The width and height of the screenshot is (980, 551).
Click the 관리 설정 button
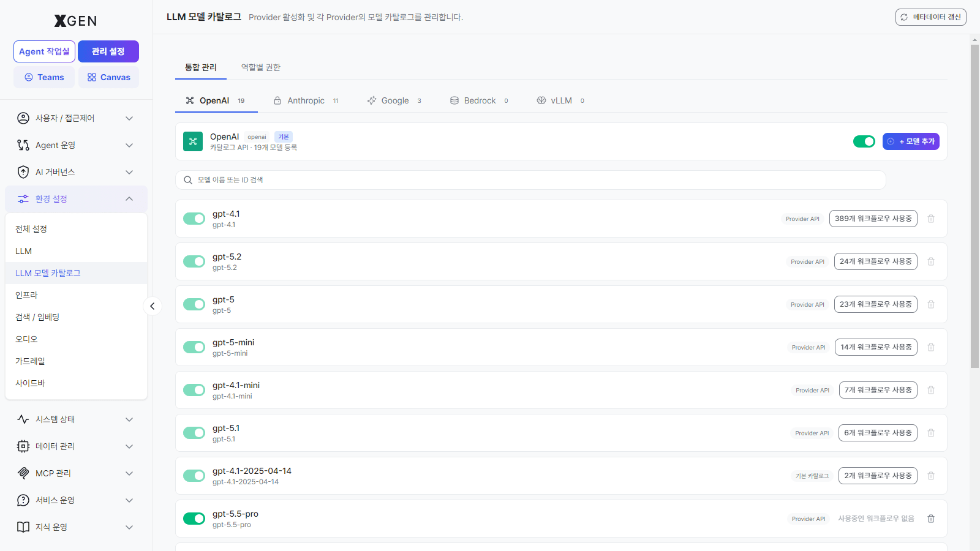tap(108, 51)
